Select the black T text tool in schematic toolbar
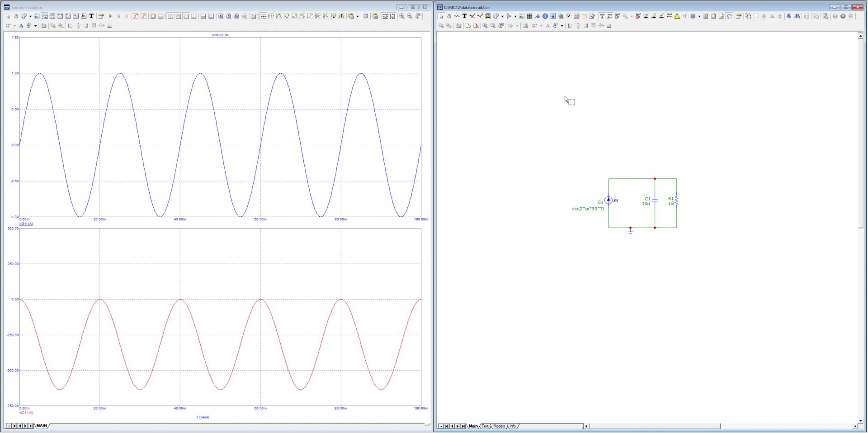The image size is (868, 433). pyautogui.click(x=464, y=16)
